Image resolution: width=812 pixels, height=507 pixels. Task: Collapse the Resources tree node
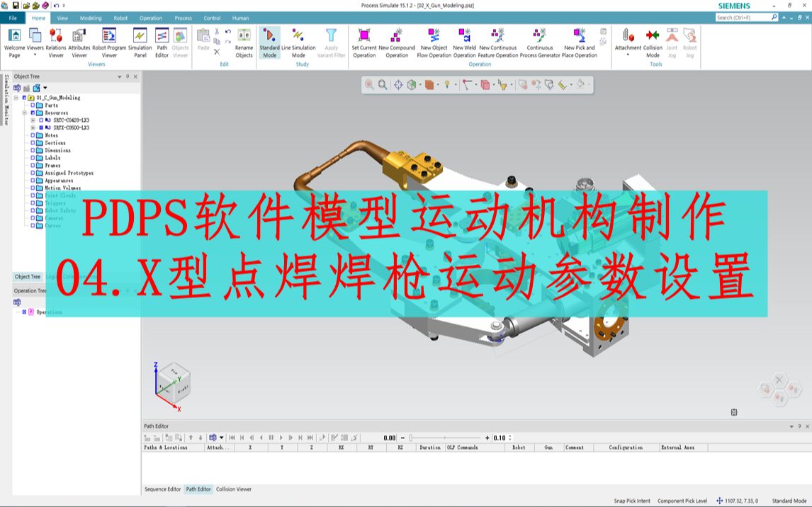pyautogui.click(x=24, y=113)
